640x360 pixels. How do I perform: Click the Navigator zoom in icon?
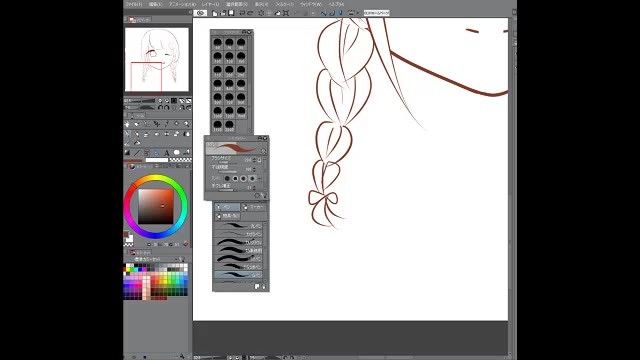point(167,100)
